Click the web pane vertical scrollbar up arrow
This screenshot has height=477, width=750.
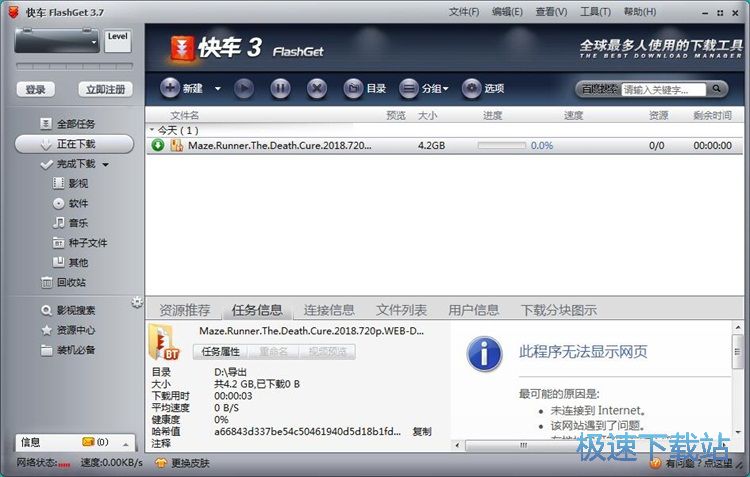coord(738,328)
